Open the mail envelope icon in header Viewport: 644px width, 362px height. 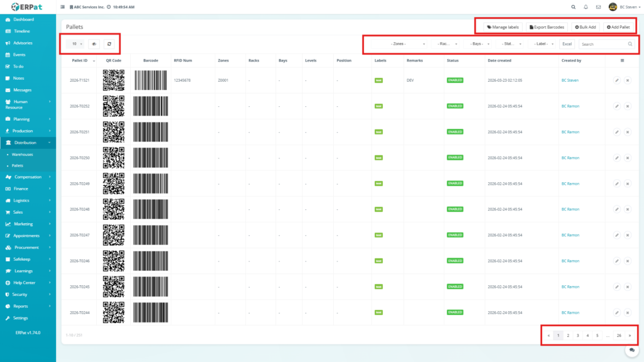(598, 7)
